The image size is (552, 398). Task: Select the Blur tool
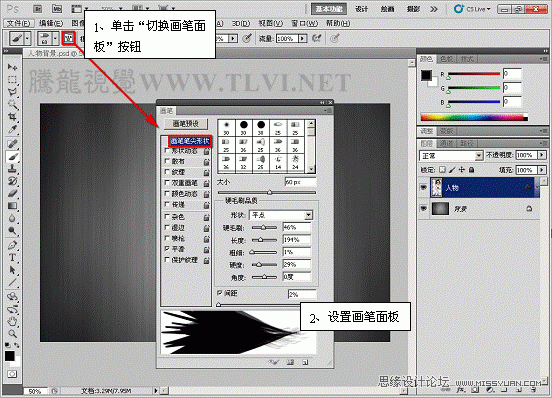[x=12, y=218]
